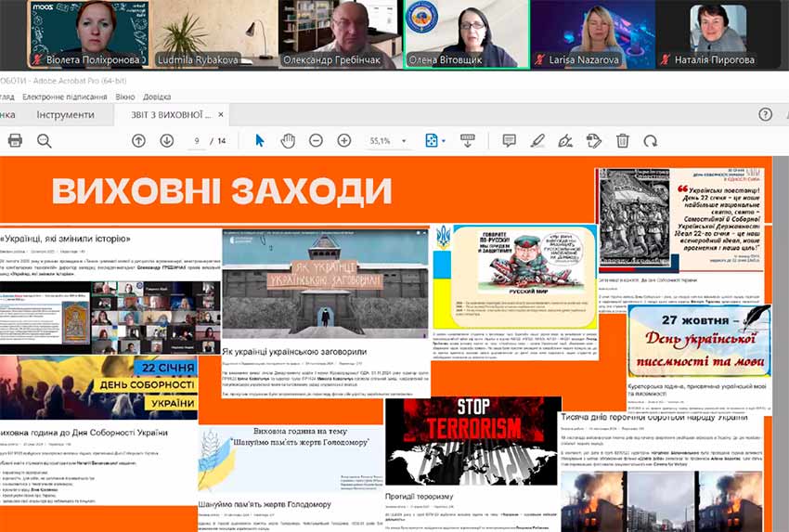Viewport: 789px width, 532px height.
Task: Zoom out with the minus icon
Action: pyautogui.click(x=316, y=140)
